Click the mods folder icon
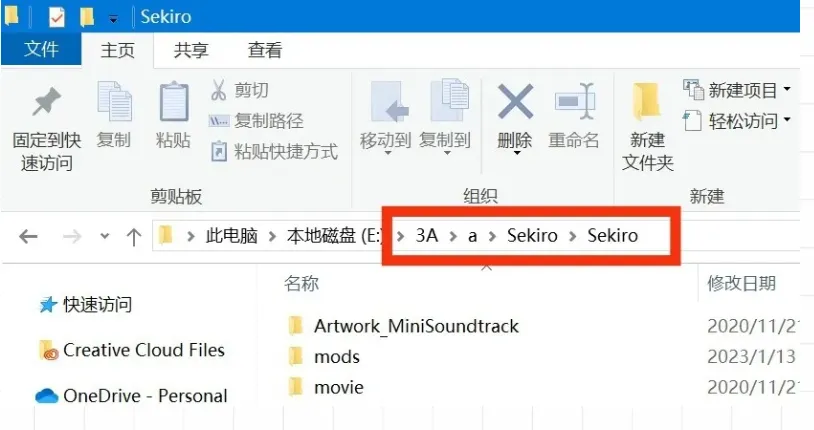Image resolution: width=814 pixels, height=430 pixels. 295,356
